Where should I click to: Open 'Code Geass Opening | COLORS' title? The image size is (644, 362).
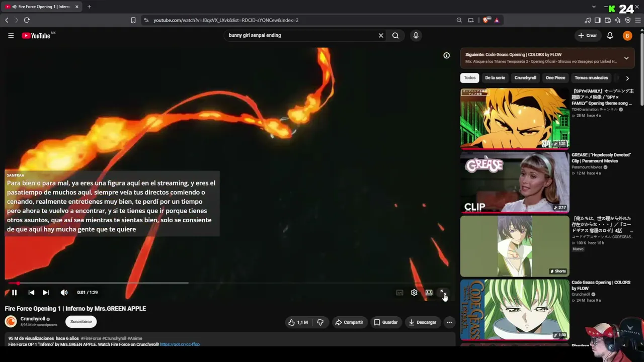(601, 286)
